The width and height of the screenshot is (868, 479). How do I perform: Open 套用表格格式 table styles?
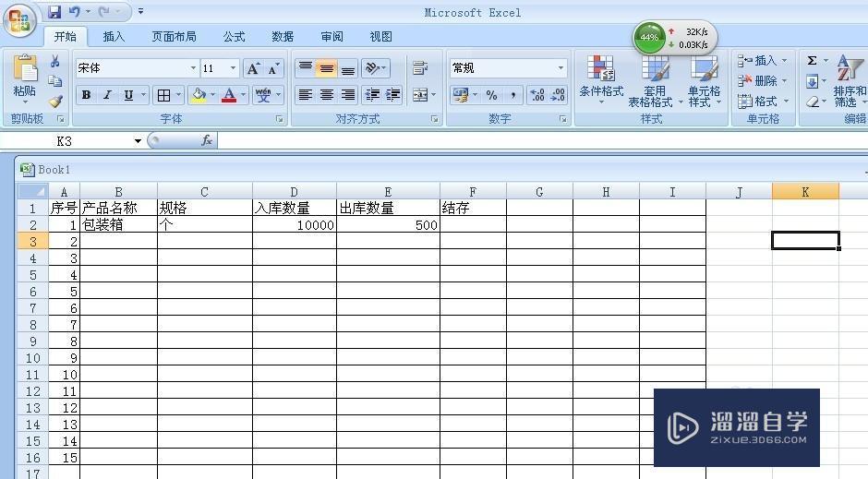[x=655, y=80]
